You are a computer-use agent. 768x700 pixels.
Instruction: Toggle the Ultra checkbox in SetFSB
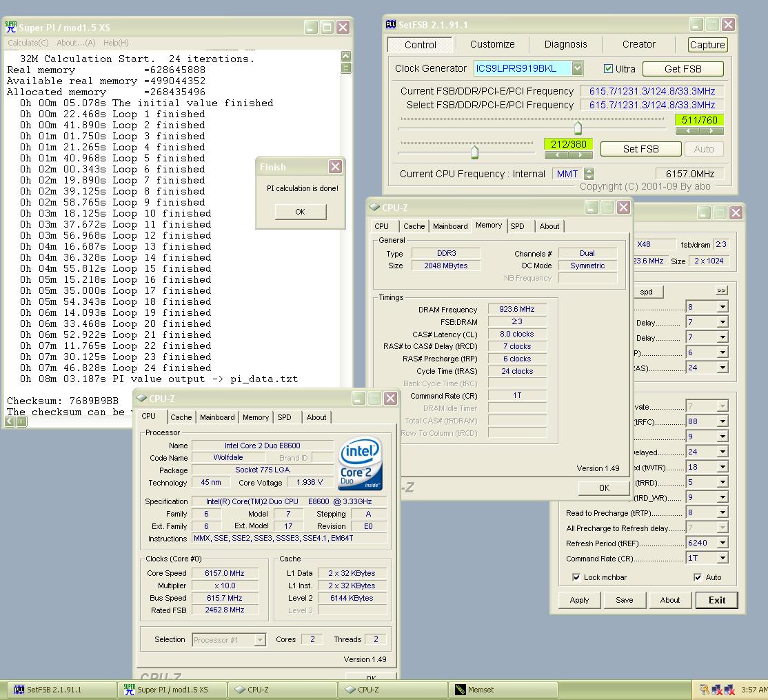pos(608,68)
